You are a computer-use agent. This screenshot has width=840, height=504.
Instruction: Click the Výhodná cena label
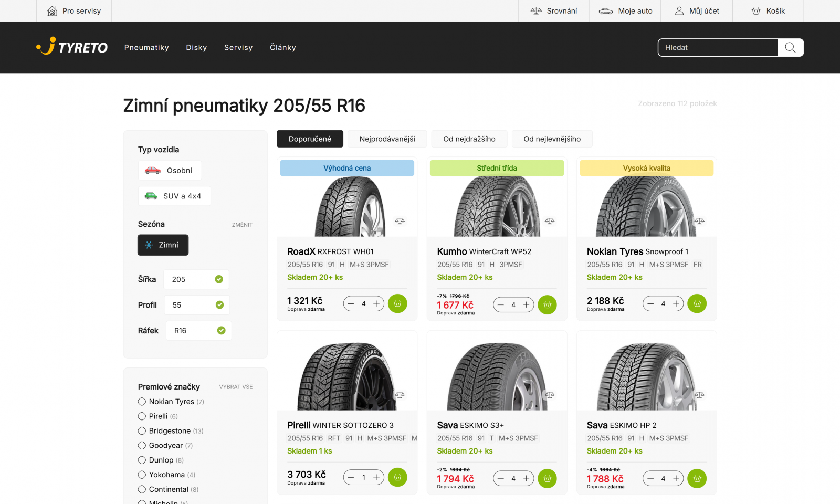pyautogui.click(x=347, y=168)
